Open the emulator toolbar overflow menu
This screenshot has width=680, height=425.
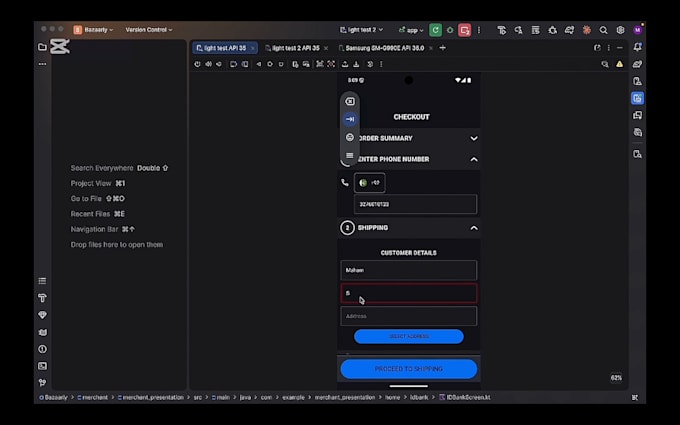381,64
